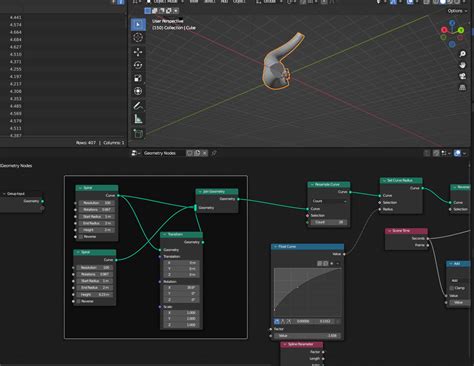Toggle the pin icon in node editor header

click(214, 153)
